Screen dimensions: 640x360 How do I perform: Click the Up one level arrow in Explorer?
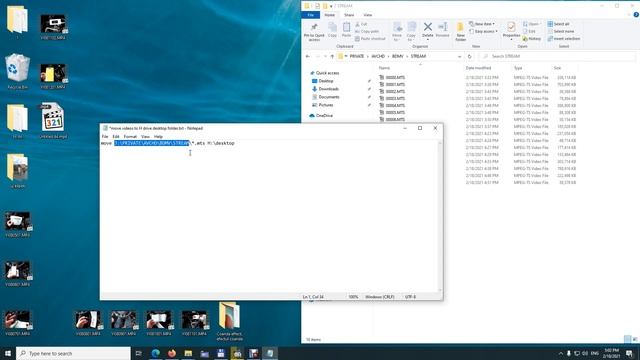pyautogui.click(x=332, y=56)
